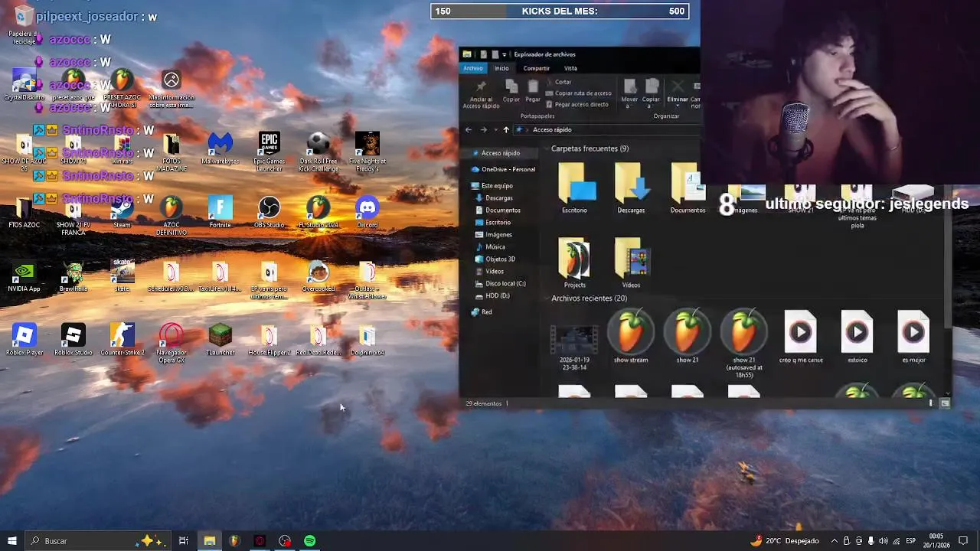The width and height of the screenshot is (980, 551).
Task: Select the skate desktop shortcut
Action: click(122, 276)
